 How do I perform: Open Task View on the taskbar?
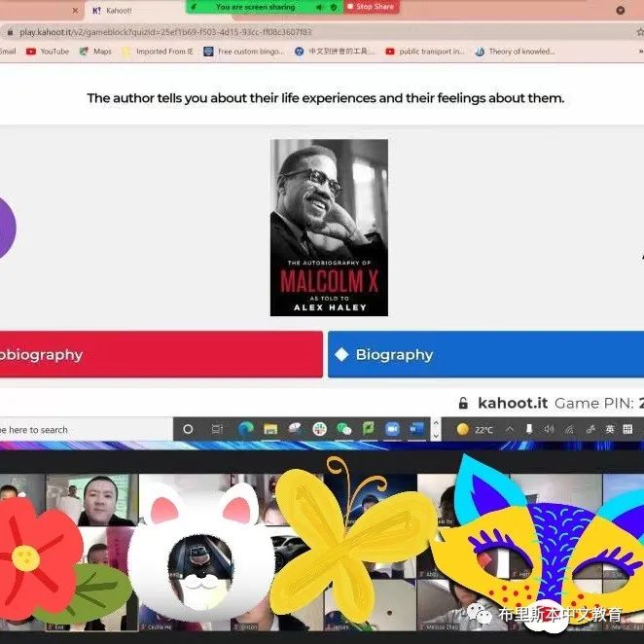point(217,429)
